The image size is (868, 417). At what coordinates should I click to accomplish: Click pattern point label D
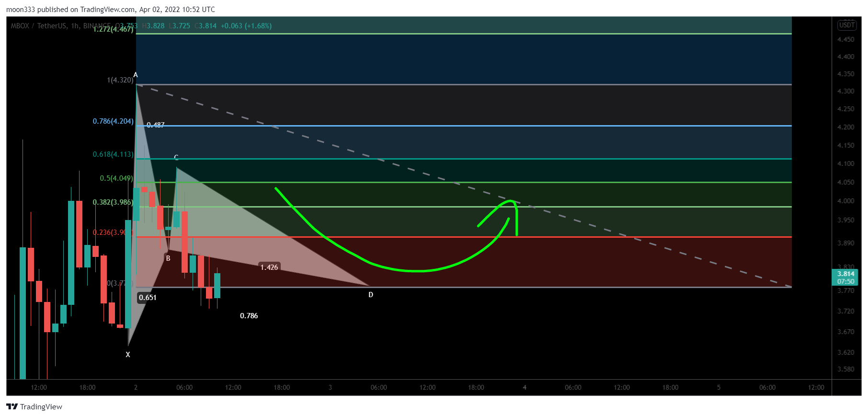click(371, 295)
